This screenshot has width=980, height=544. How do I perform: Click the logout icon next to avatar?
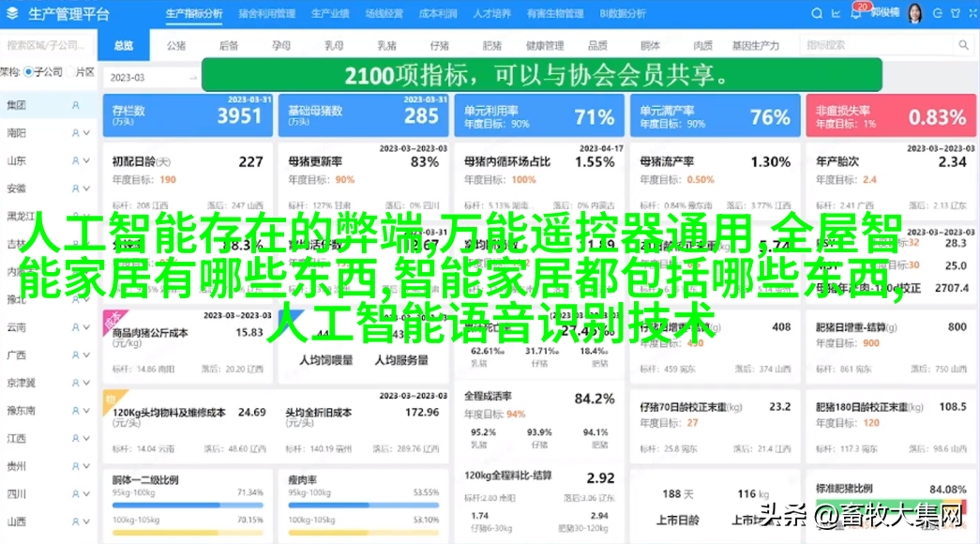click(x=937, y=13)
